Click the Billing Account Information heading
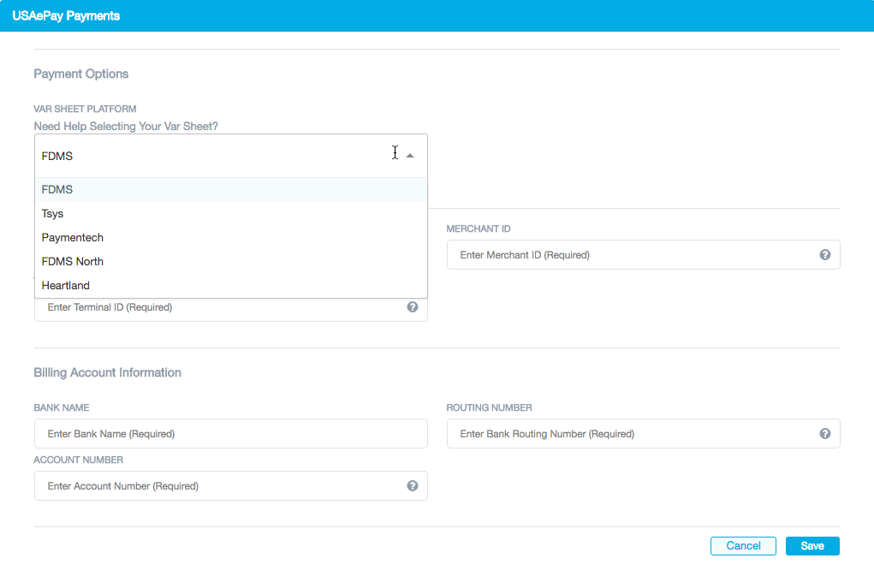 107,372
